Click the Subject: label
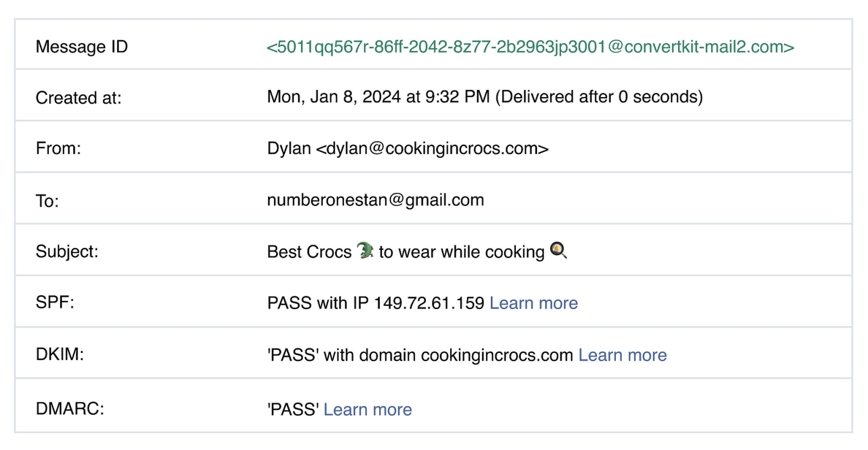The image size is (868, 450). click(67, 252)
